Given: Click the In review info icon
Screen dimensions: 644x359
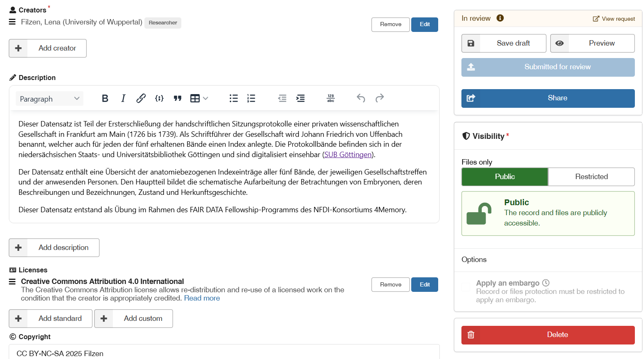Looking at the screenshot, I should pyautogui.click(x=500, y=18).
